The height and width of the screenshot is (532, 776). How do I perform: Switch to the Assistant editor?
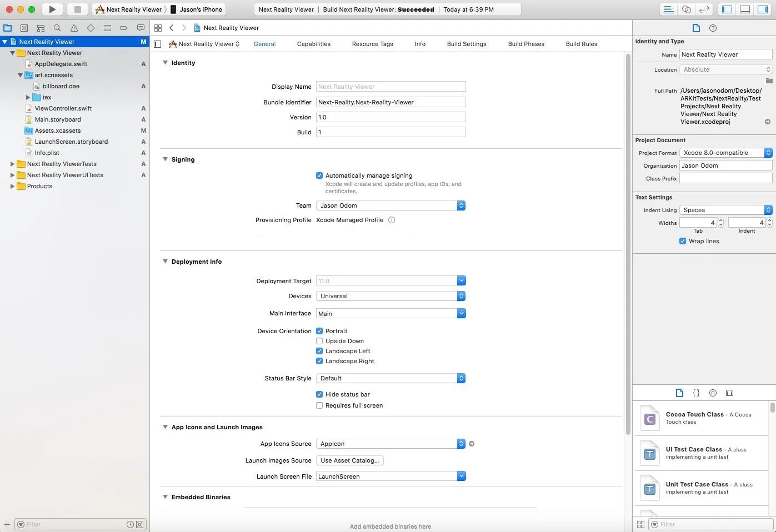[x=687, y=9]
